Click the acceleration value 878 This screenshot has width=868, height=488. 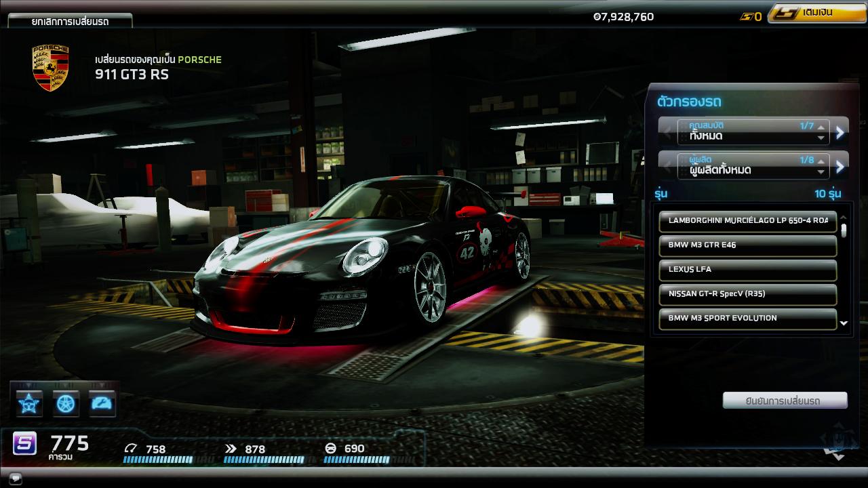click(255, 449)
